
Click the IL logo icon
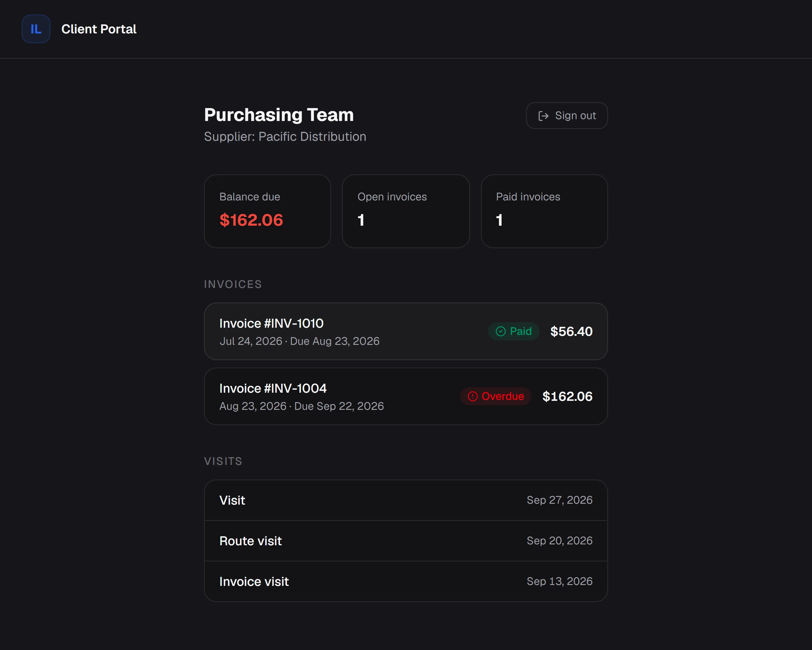(x=36, y=29)
